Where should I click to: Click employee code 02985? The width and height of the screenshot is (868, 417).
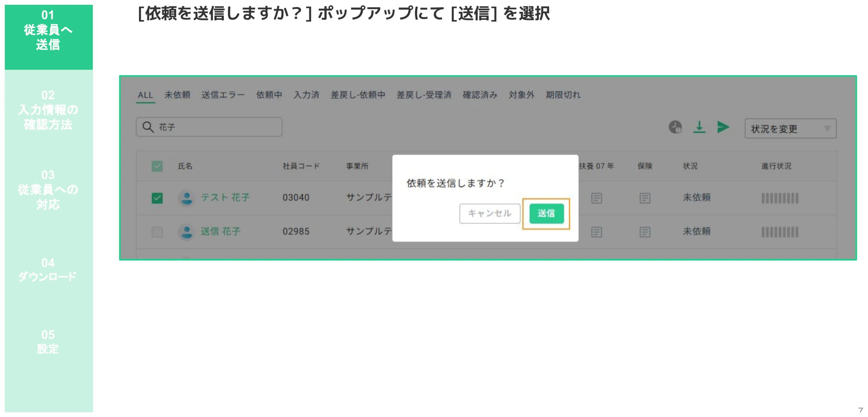[x=296, y=231]
